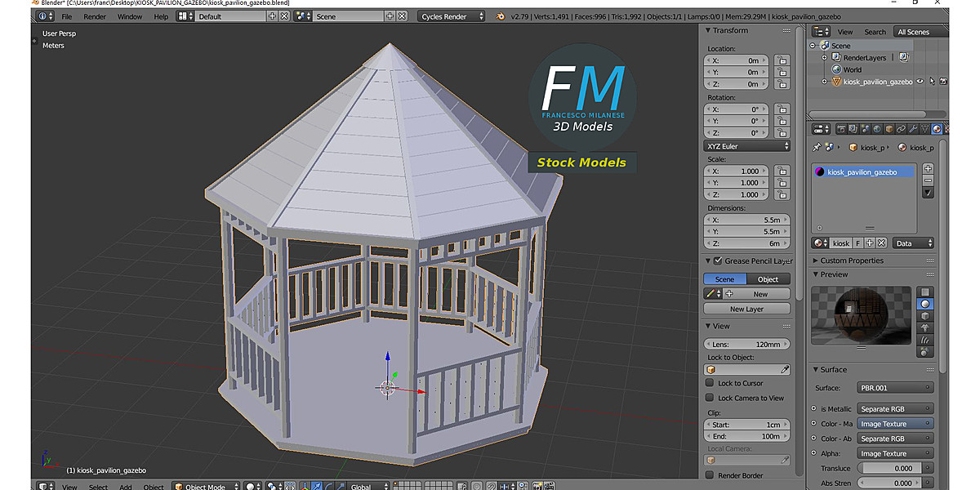The height and width of the screenshot is (490, 980).
Task: Open the Cycles Render engine dropdown
Action: pyautogui.click(x=452, y=16)
